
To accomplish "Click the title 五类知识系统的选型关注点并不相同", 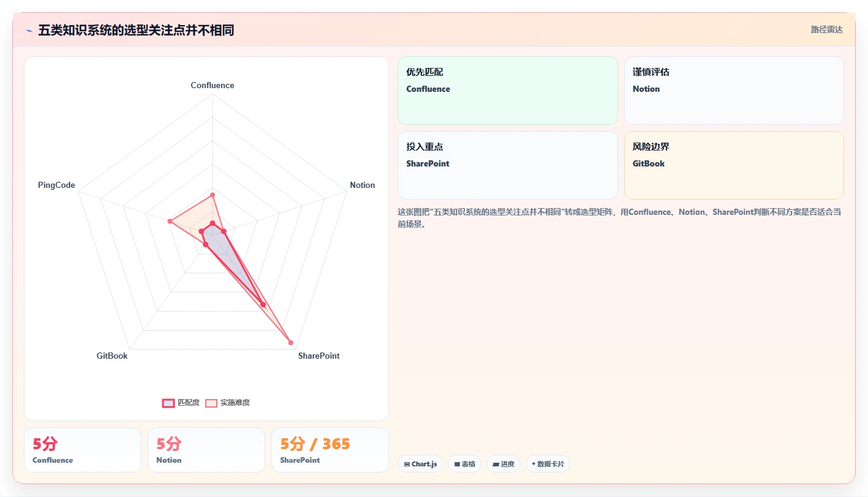I will [x=136, y=30].
